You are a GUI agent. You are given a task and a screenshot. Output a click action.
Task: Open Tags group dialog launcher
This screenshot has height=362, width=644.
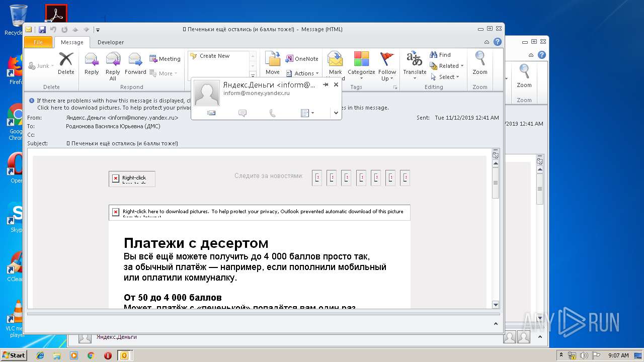(395, 87)
